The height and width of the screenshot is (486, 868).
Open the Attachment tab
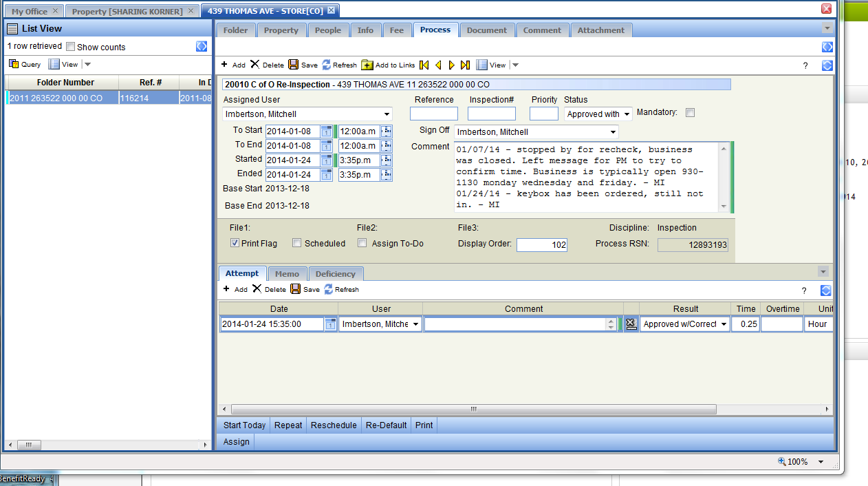[600, 30]
